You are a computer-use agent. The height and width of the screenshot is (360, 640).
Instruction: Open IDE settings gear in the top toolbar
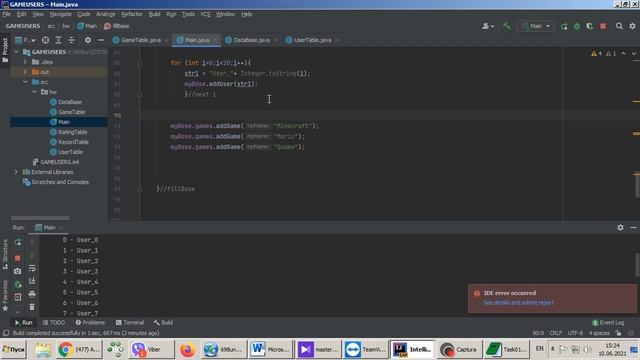(x=632, y=26)
